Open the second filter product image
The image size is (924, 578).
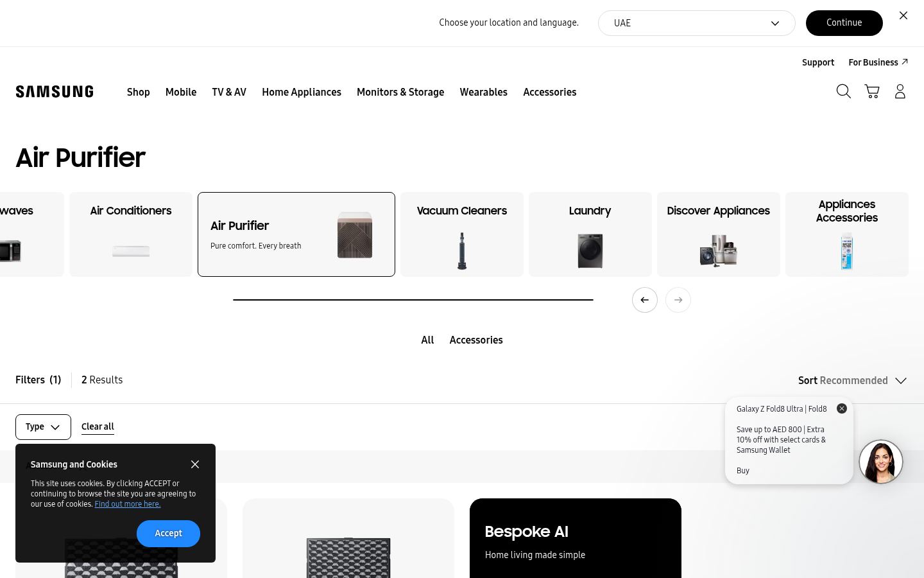348,557
